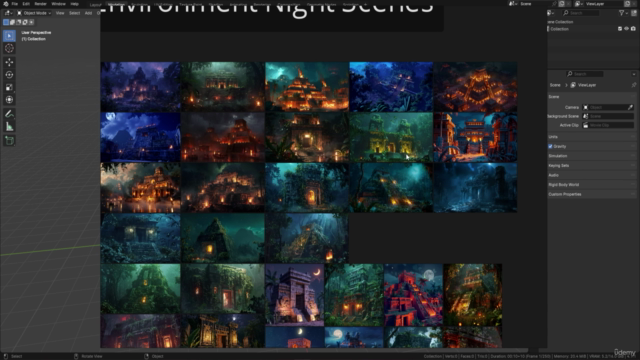Open the Help menu
The height and width of the screenshot is (360, 640).
click(x=74, y=4)
